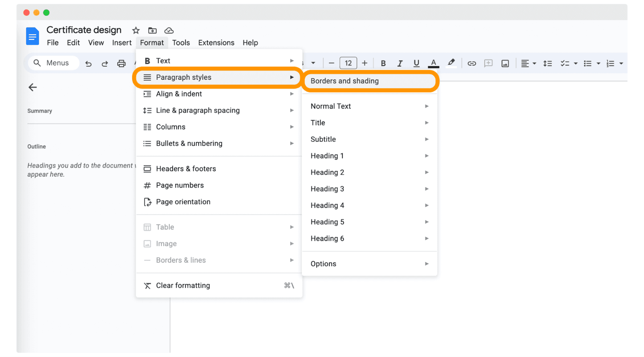Click the numbered list icon
This screenshot has height=357, width=644.
pyautogui.click(x=610, y=63)
